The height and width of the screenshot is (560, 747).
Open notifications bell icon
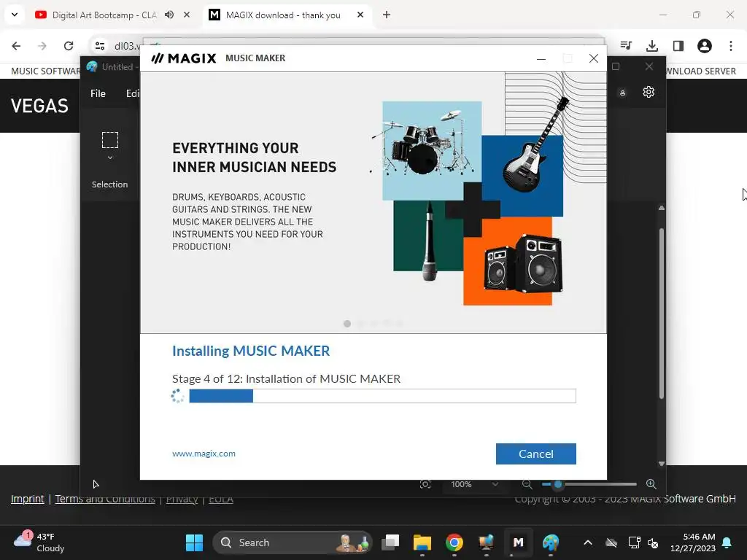coord(727,542)
